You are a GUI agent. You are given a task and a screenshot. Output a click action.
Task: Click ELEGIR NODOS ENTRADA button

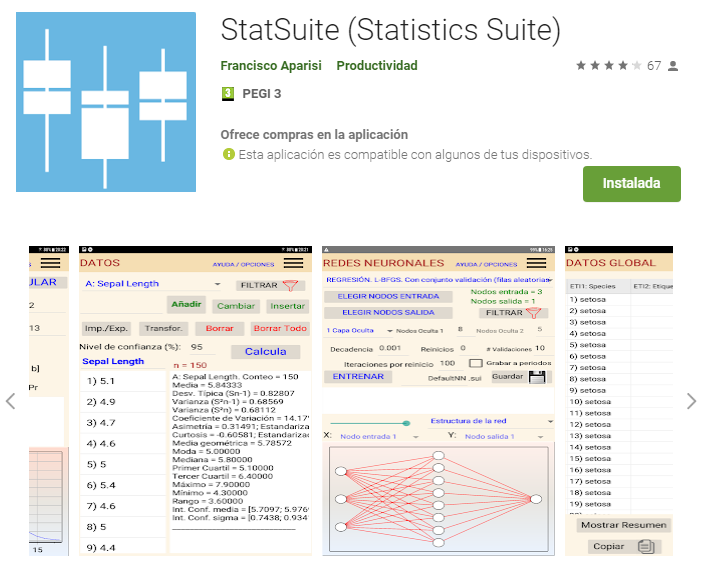(388, 296)
